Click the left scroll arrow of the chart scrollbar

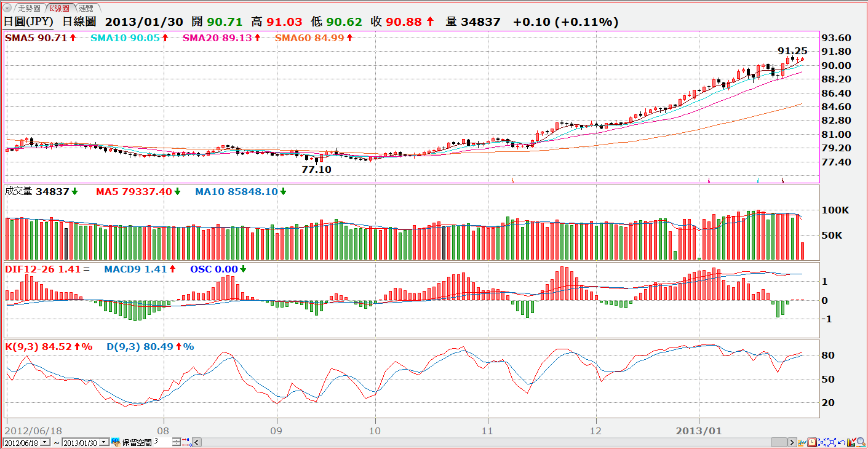(x=197, y=442)
